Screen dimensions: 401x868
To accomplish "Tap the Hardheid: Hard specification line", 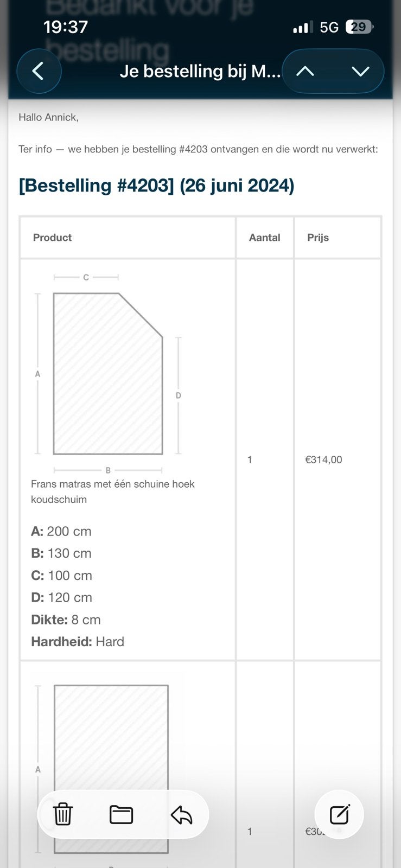I will point(78,642).
